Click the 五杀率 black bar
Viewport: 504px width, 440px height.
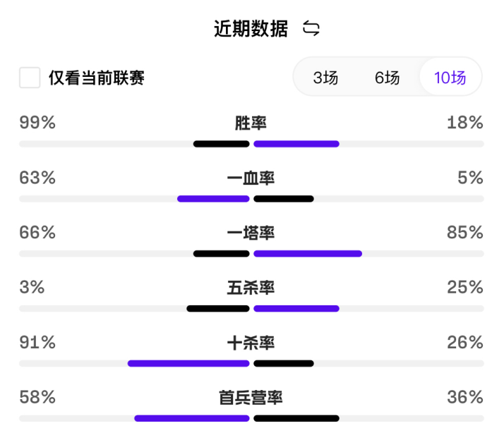point(218,309)
